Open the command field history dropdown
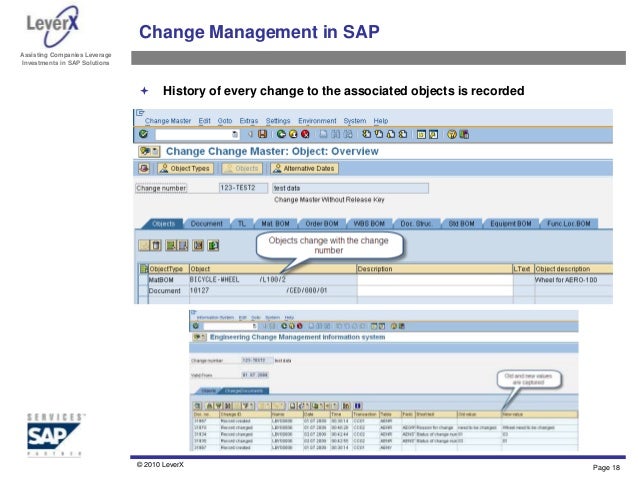Image resolution: width=638 pixels, height=479 pixels. pos(235,134)
